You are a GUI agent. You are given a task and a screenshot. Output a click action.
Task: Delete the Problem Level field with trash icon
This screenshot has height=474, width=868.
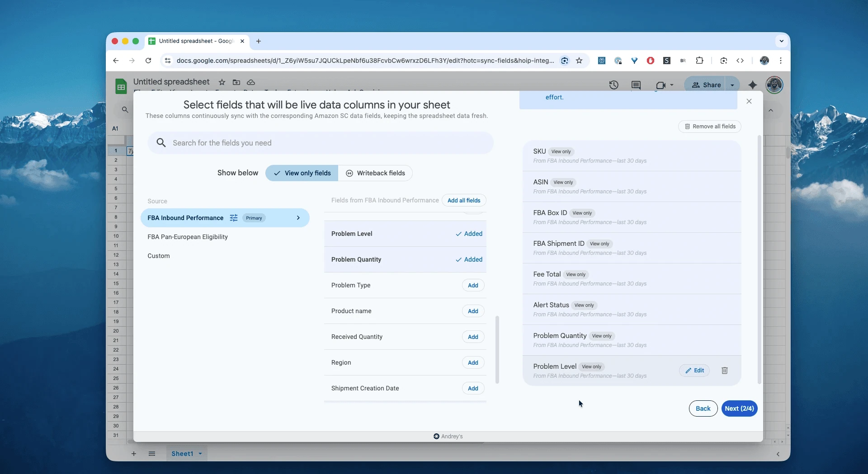[724, 371]
